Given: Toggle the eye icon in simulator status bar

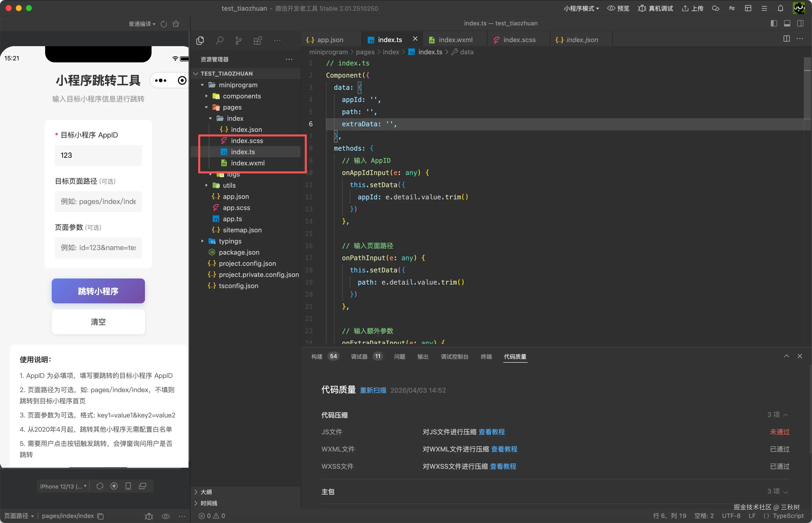Looking at the screenshot, I should click(x=165, y=516).
